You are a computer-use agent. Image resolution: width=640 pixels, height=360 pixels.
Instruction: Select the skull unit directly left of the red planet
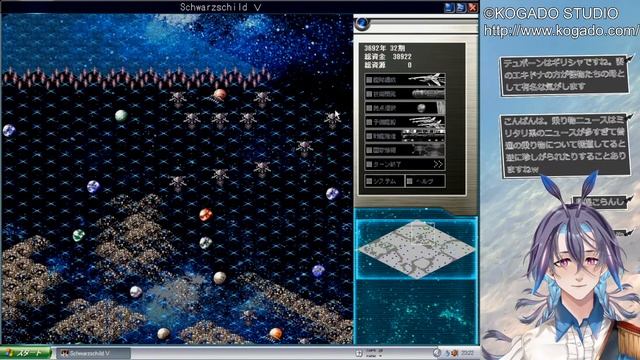pyautogui.click(x=178, y=99)
